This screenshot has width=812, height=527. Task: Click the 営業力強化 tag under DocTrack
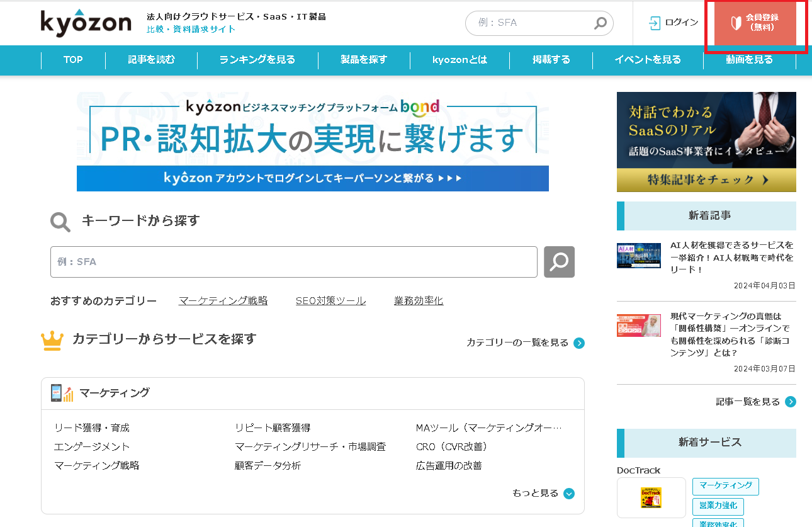coord(718,507)
